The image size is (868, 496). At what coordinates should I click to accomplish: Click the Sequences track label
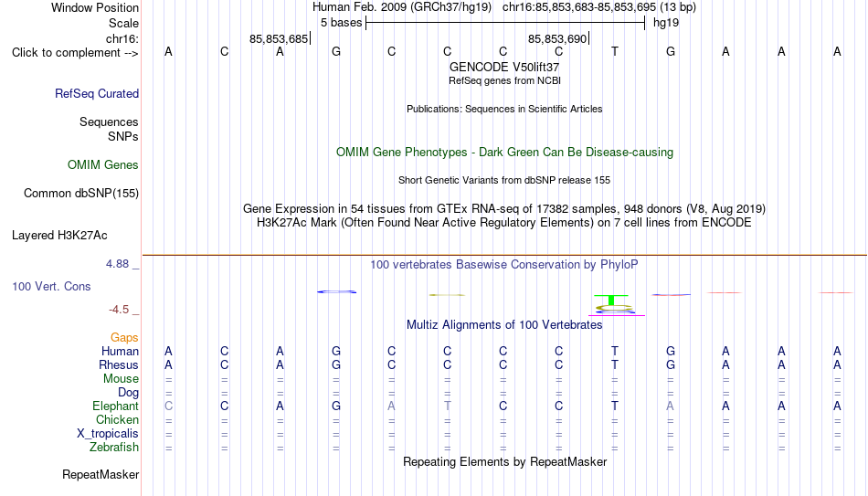109,121
